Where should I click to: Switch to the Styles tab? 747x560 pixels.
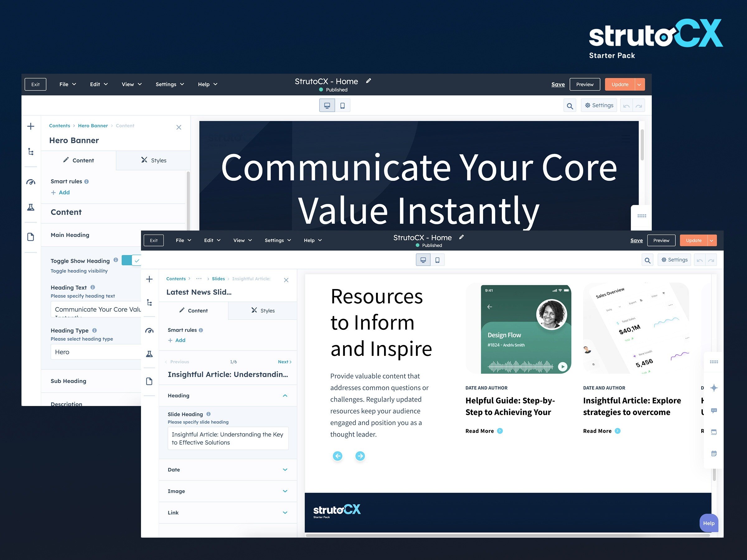coord(263,310)
